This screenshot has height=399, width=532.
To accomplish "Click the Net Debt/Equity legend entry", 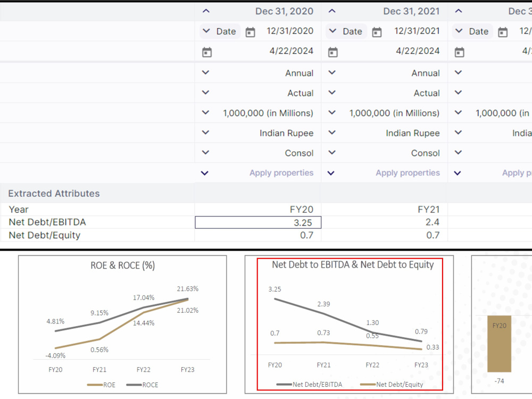I will tap(392, 385).
